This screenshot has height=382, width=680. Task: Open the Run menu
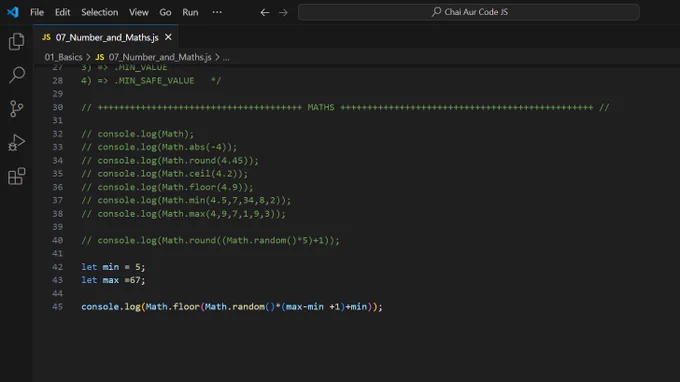pos(190,12)
